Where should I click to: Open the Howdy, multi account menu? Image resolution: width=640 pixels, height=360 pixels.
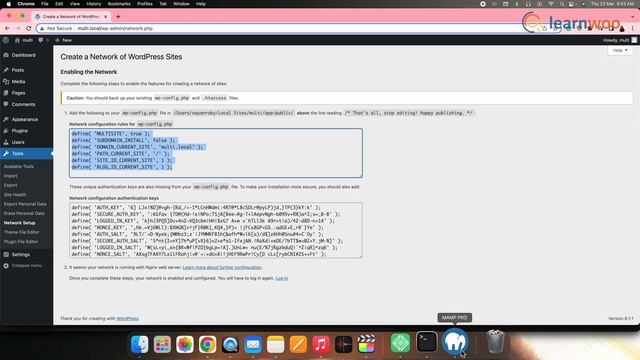[x=620, y=40]
